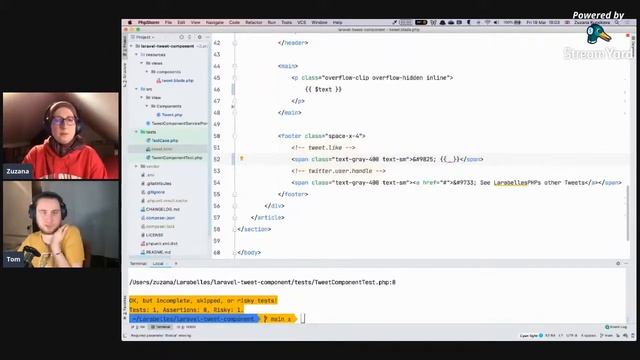Open macOS Spotlight search icon
This screenshot has width=640, height=360.
click(x=618, y=22)
